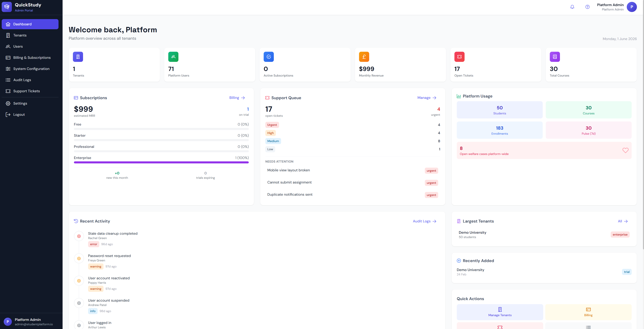644x329 pixels.
Task: Click the Low priority badge
Action: (270, 149)
